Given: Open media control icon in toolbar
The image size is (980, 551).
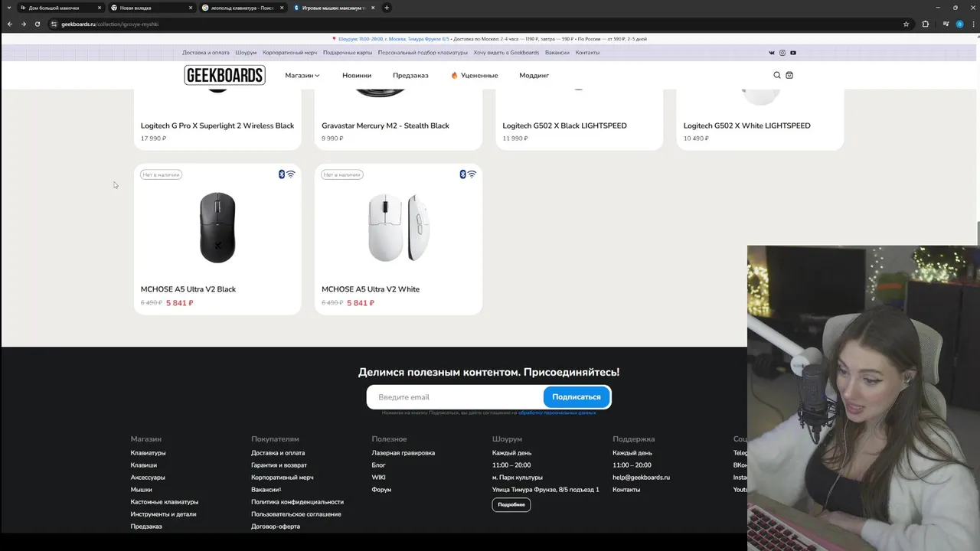Looking at the screenshot, I should [x=946, y=24].
